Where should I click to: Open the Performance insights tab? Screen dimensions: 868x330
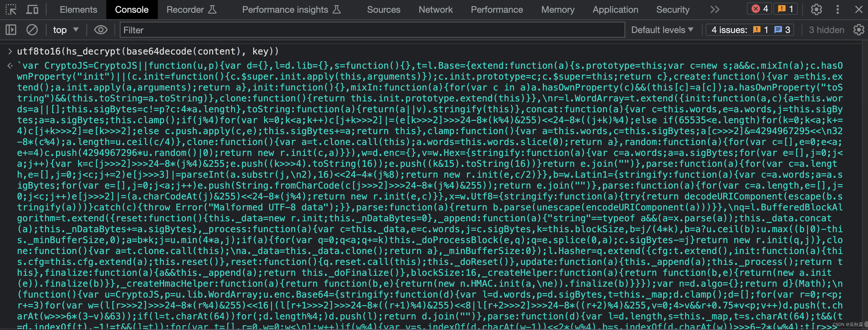[x=291, y=9]
